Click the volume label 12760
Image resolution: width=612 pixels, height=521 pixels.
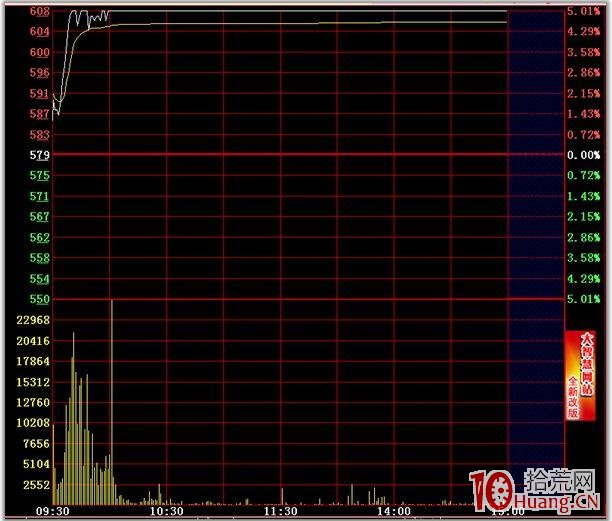[x=33, y=402]
